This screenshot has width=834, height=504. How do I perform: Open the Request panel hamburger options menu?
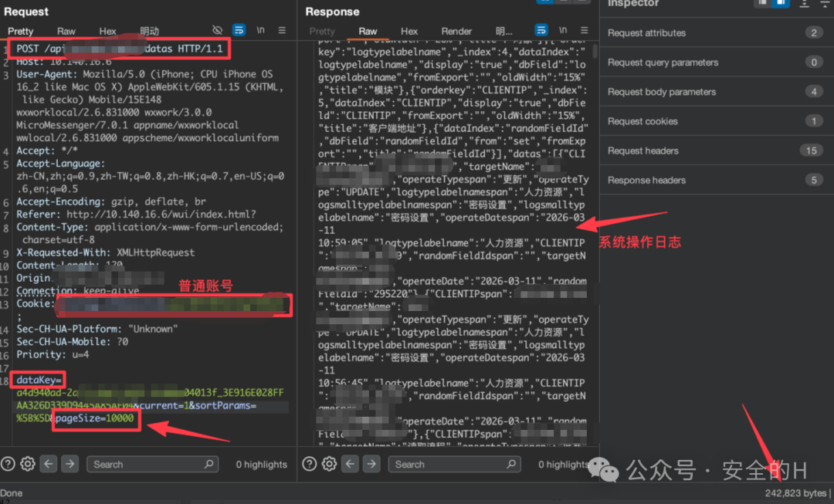click(282, 30)
